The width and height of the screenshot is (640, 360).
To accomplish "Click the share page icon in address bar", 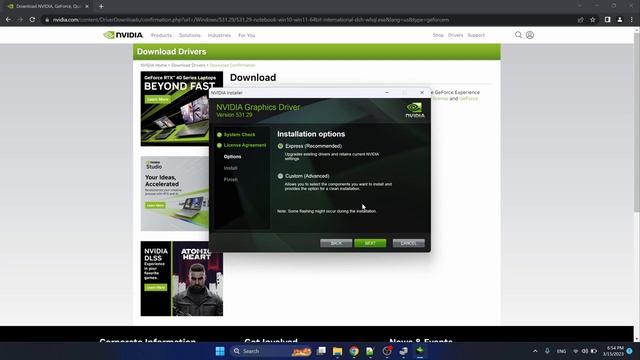I will pos(580,20).
